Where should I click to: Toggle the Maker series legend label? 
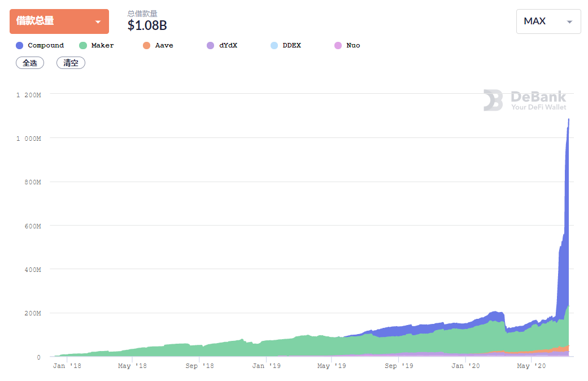coord(102,45)
